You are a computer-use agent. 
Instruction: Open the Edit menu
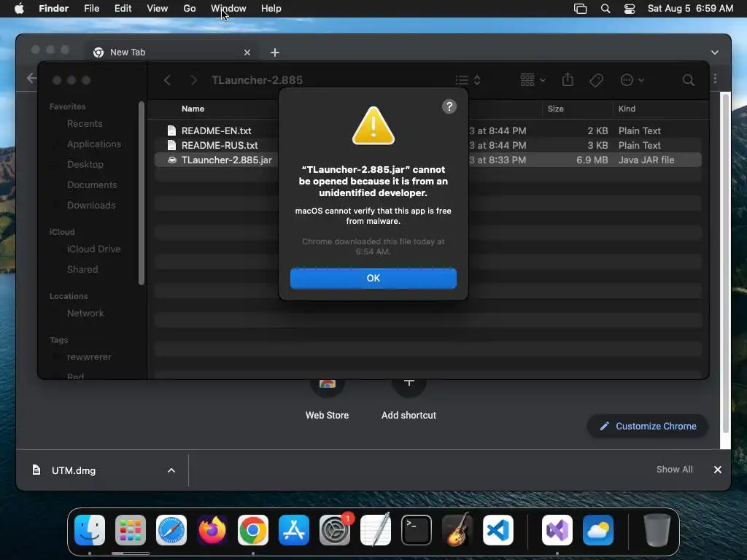pyautogui.click(x=123, y=9)
